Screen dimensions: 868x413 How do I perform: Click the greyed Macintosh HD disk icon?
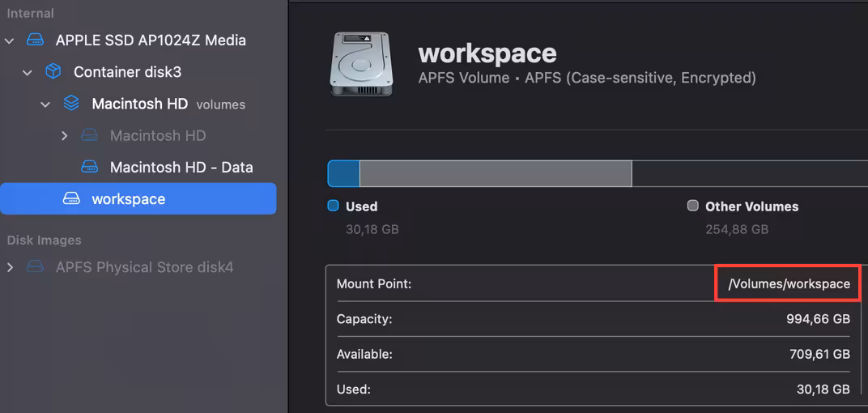tap(89, 135)
